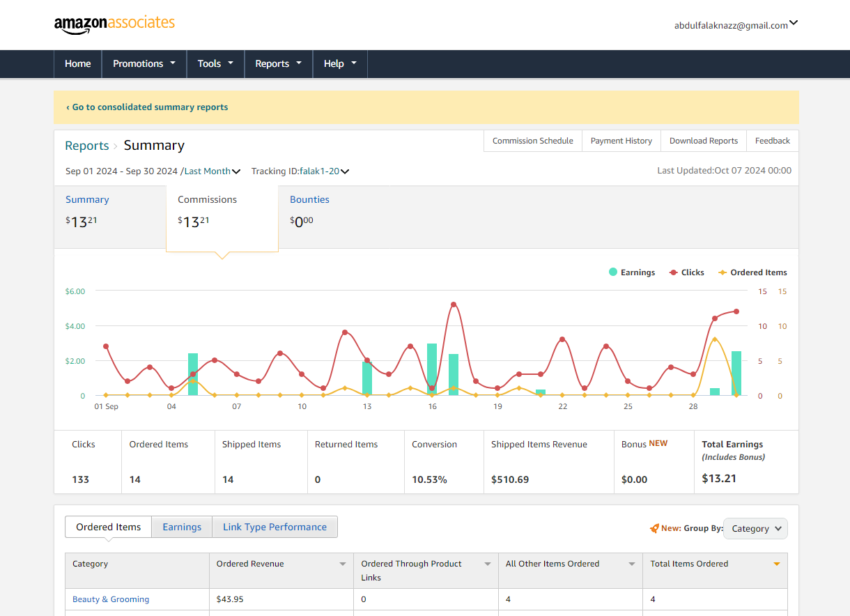Go to the Home menu item
This screenshot has width=850, height=616.
coord(78,63)
